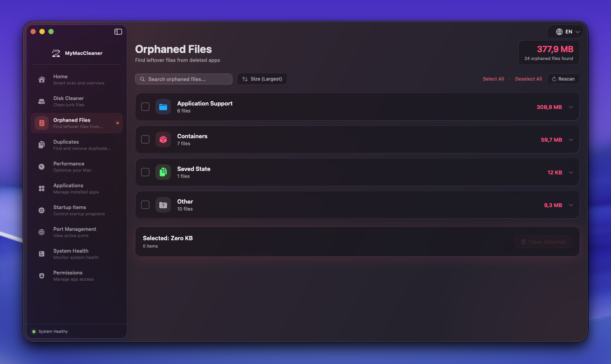Check the Saved State checkbox

[145, 172]
